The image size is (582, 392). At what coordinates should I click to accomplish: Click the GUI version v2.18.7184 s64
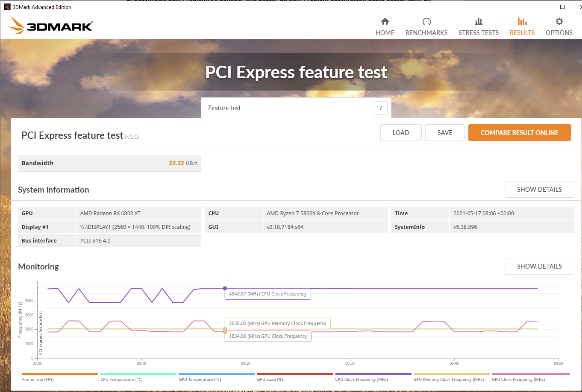pyautogui.click(x=285, y=227)
